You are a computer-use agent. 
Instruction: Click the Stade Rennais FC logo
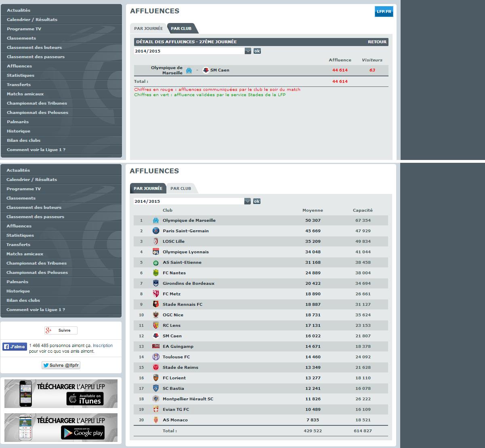click(x=156, y=305)
